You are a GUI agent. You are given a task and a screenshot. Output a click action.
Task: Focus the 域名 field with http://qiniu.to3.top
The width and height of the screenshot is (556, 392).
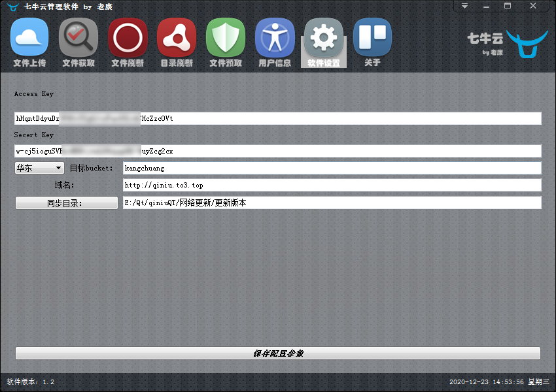pos(332,185)
